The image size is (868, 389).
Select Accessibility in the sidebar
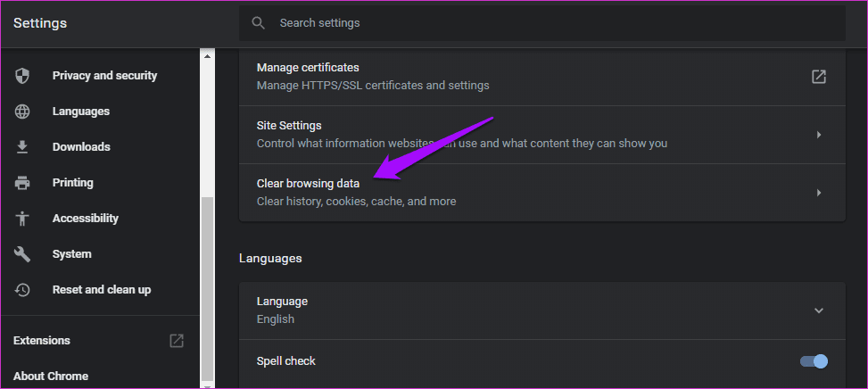point(86,218)
